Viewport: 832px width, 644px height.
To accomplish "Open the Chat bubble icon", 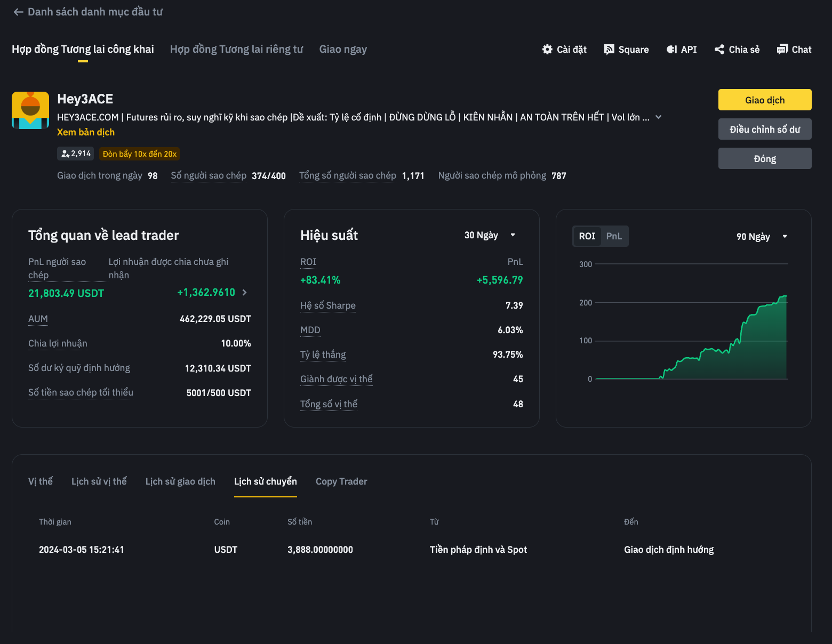I will coord(782,50).
